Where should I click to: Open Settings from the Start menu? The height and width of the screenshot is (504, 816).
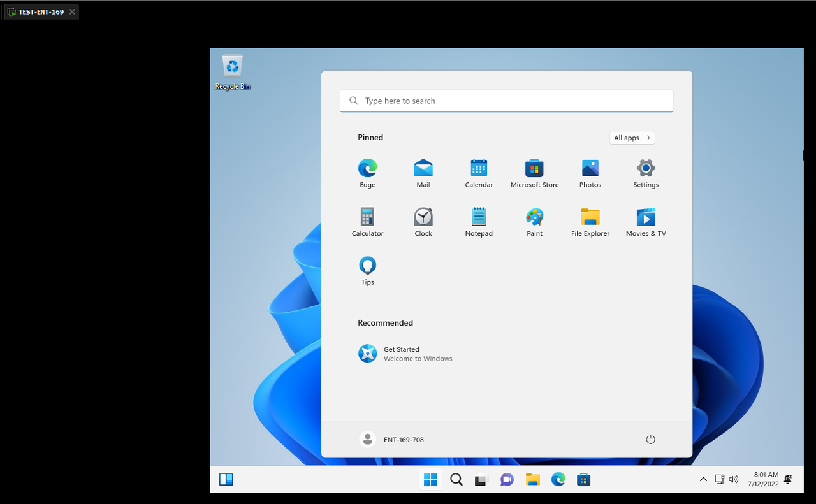pos(646,173)
